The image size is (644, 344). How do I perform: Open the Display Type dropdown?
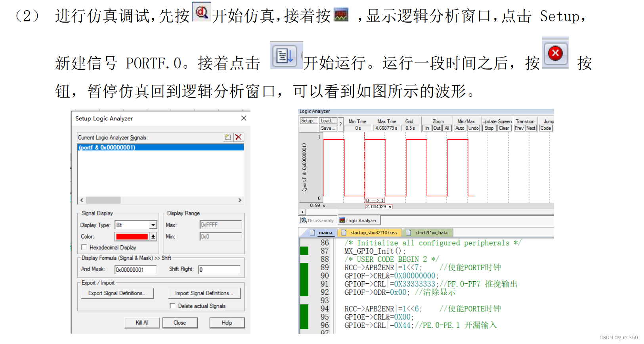[153, 225]
